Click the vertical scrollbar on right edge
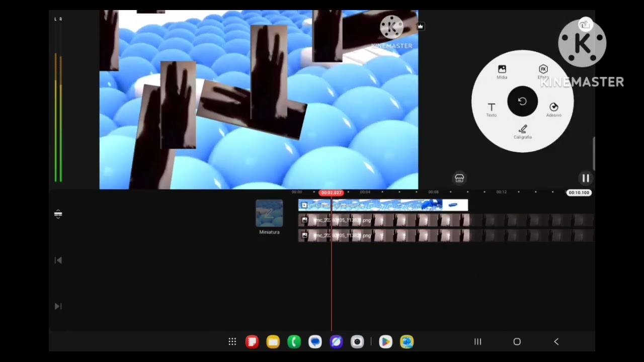 [x=594, y=154]
